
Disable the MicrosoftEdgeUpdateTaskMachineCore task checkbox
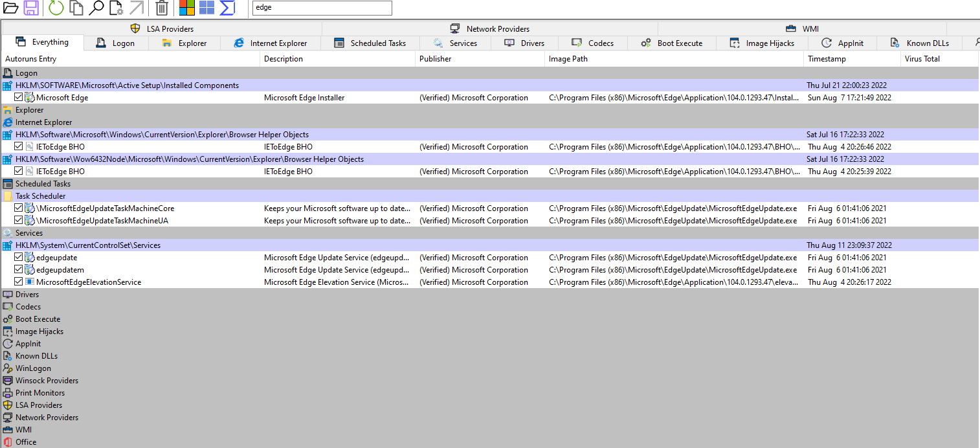coord(18,208)
